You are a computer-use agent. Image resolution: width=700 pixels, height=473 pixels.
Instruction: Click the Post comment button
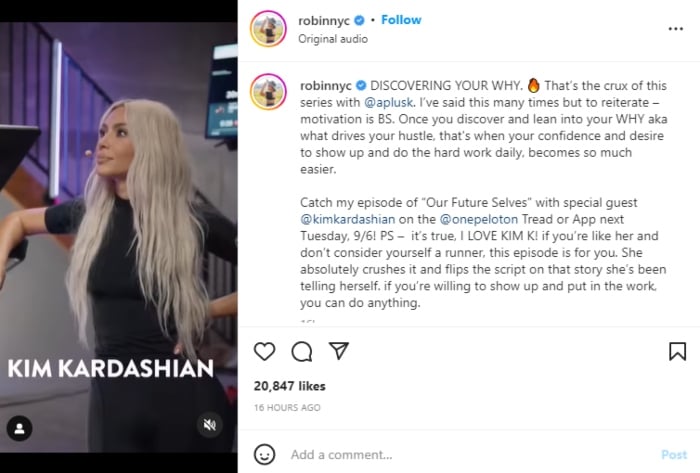click(674, 455)
